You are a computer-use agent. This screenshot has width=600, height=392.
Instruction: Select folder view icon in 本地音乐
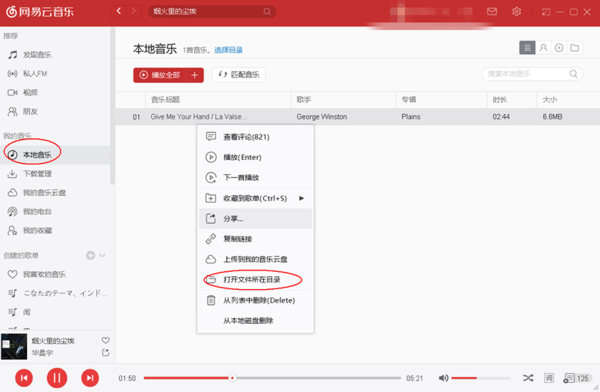click(575, 48)
